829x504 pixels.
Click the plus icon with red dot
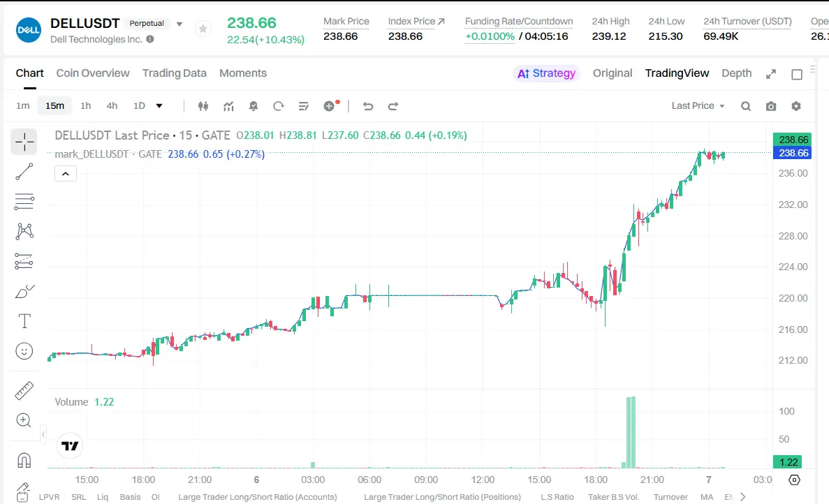[330, 105]
